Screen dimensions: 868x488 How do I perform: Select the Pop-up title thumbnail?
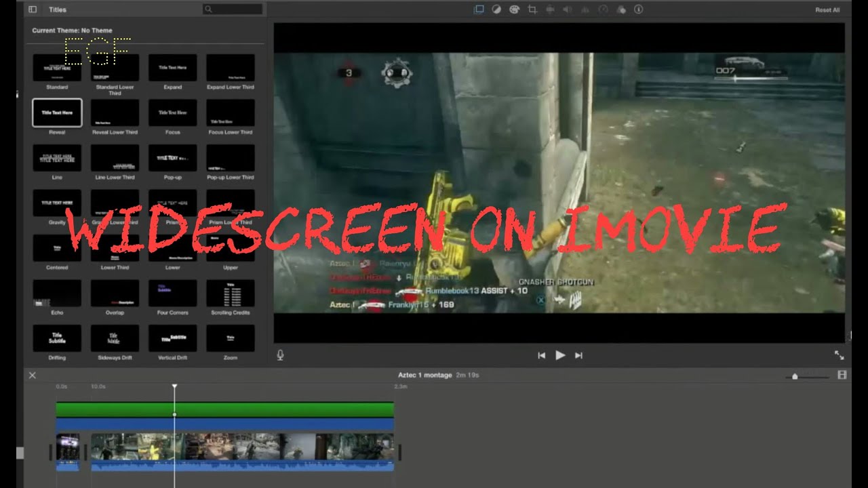[x=173, y=158]
